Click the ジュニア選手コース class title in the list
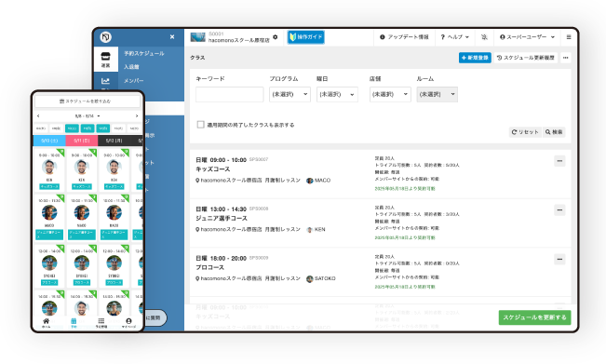This screenshot has height=364, width=606. [x=222, y=219]
